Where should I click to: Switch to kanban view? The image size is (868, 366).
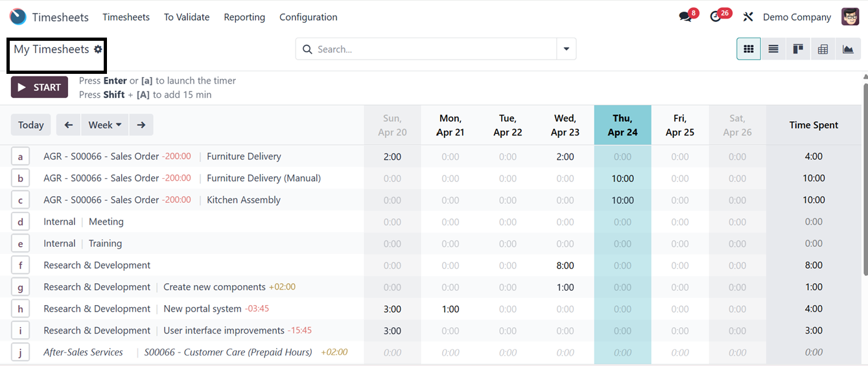(798, 49)
